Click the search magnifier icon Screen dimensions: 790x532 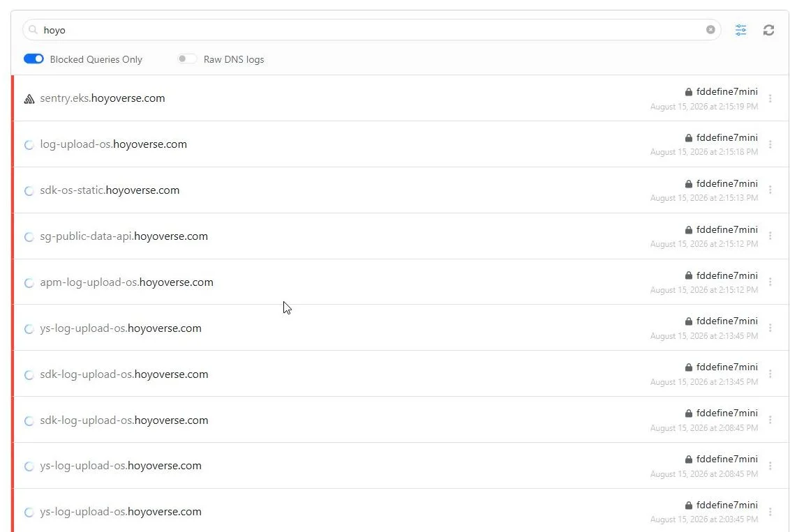tap(33, 30)
